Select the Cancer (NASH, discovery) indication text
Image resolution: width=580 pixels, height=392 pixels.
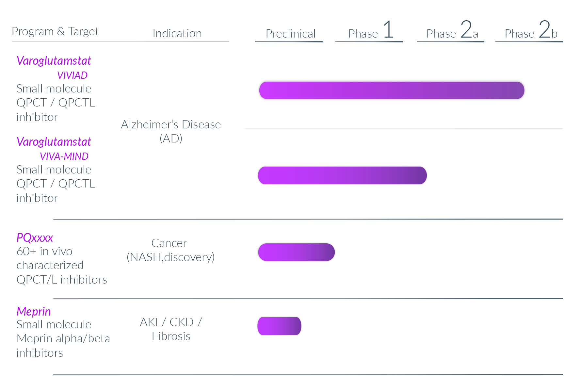click(x=170, y=250)
